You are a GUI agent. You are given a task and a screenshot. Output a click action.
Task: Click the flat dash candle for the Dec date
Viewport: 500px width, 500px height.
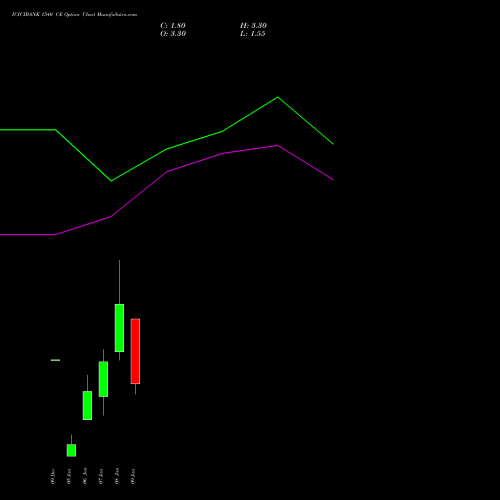pyautogui.click(x=55, y=360)
